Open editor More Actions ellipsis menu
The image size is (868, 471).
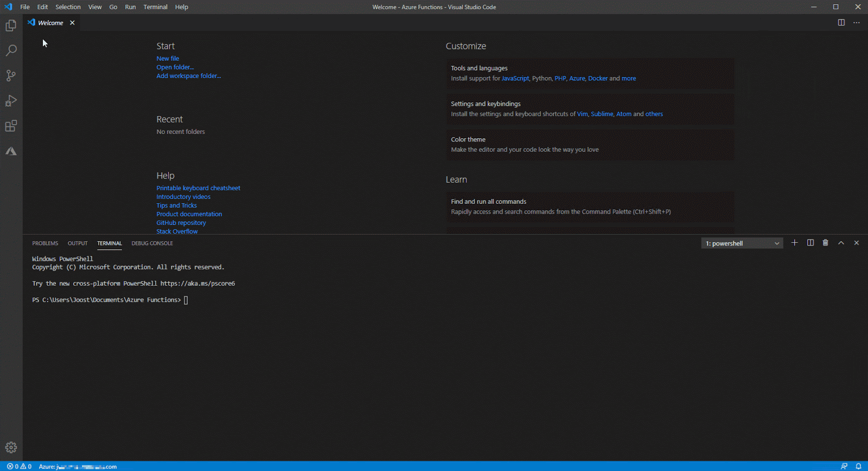[x=857, y=23]
